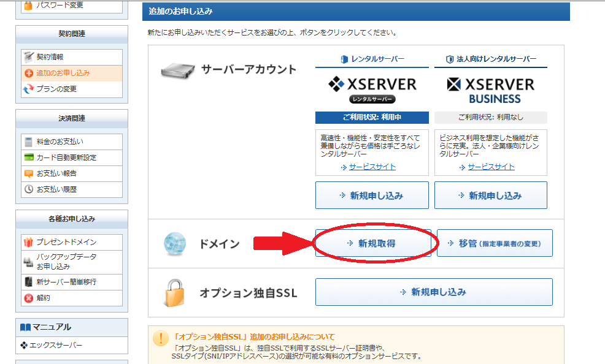Click the clock icon beside お支払い履歴
Image resolution: width=605 pixels, height=364 pixels.
pyautogui.click(x=28, y=189)
